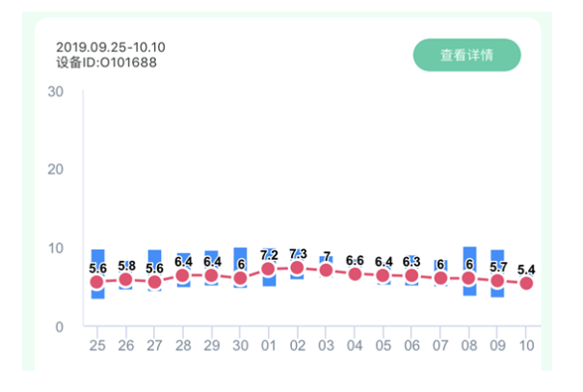The image size is (583, 392).
Task: Select the red data point for day 25
Action: [x=97, y=282]
